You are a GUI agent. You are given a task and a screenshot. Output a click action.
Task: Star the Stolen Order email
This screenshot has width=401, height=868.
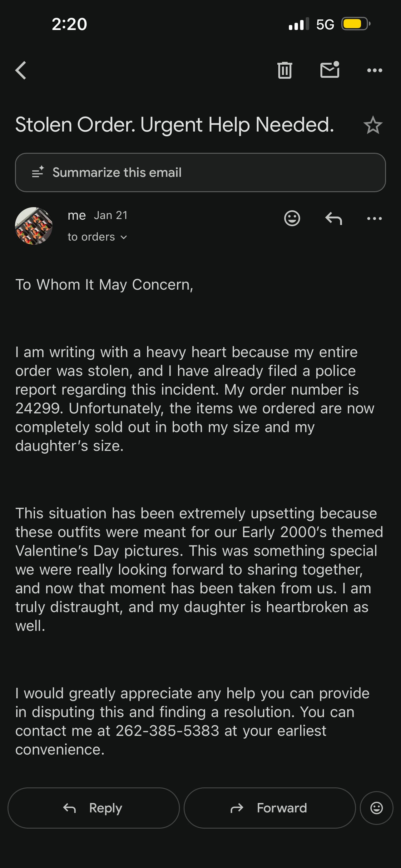373,125
